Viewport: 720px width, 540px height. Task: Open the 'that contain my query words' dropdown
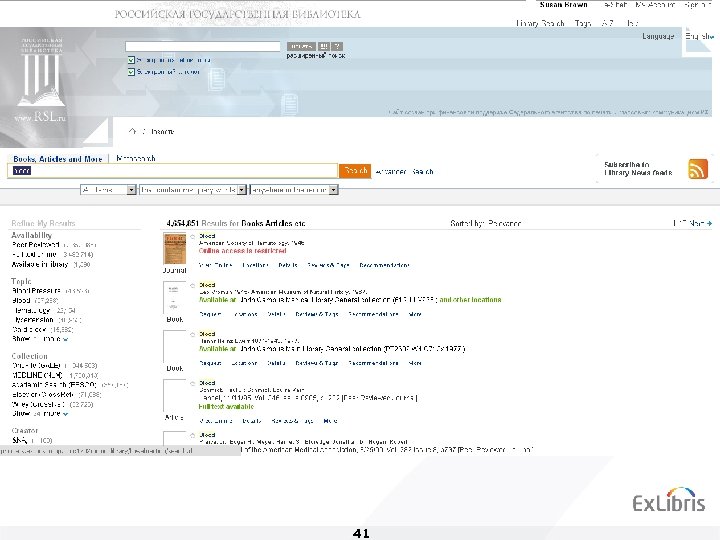tap(193, 190)
